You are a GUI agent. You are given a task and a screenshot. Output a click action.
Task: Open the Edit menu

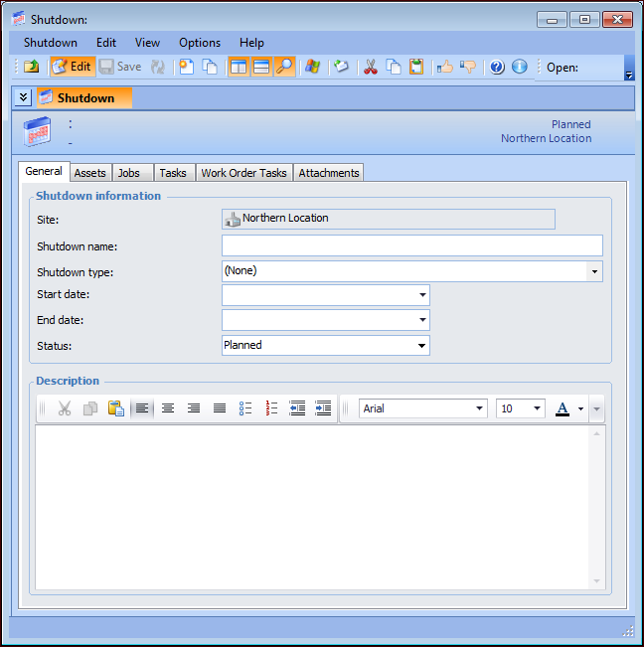(106, 43)
